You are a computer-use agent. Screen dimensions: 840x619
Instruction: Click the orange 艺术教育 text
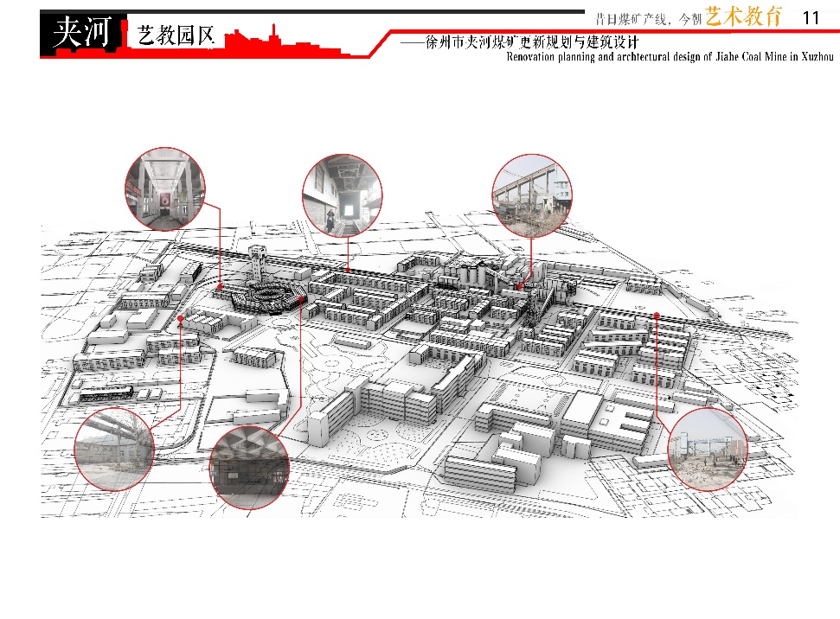744,16
